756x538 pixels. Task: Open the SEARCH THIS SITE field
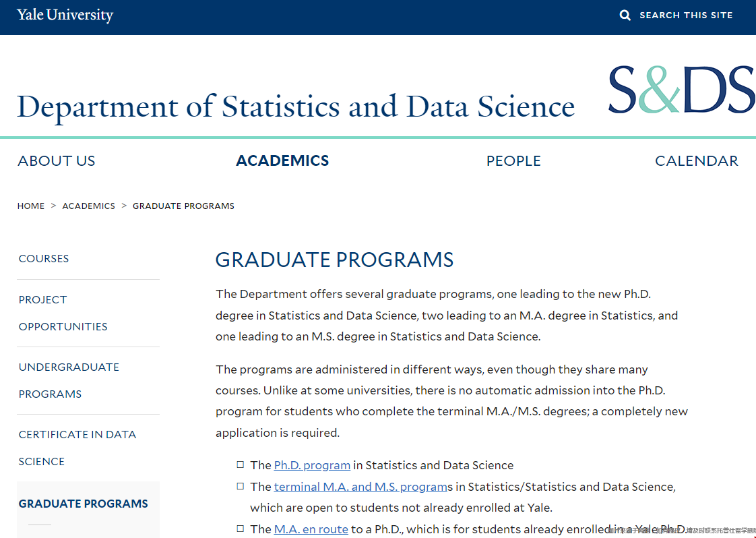(686, 15)
